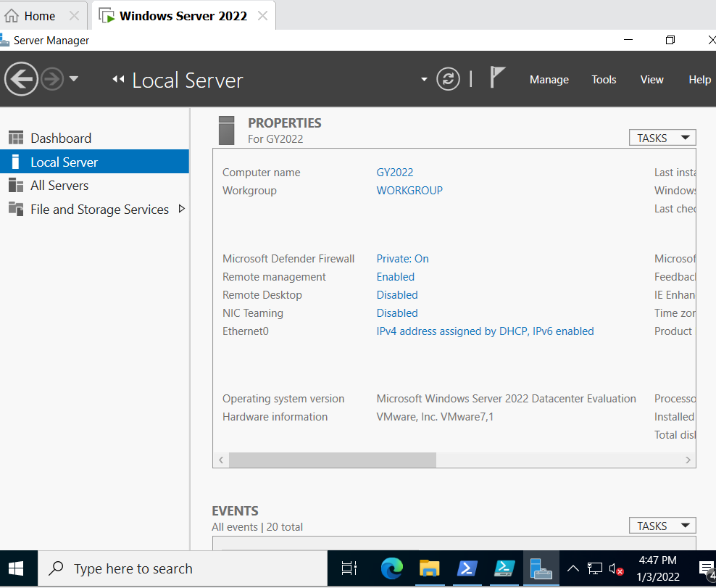Click the network icon in system tray
The width and height of the screenshot is (716, 588).
[x=594, y=569]
